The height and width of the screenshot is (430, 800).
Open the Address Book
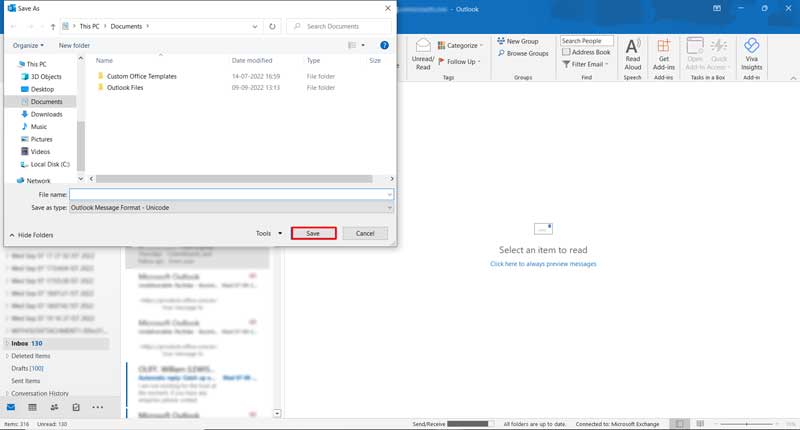point(586,52)
